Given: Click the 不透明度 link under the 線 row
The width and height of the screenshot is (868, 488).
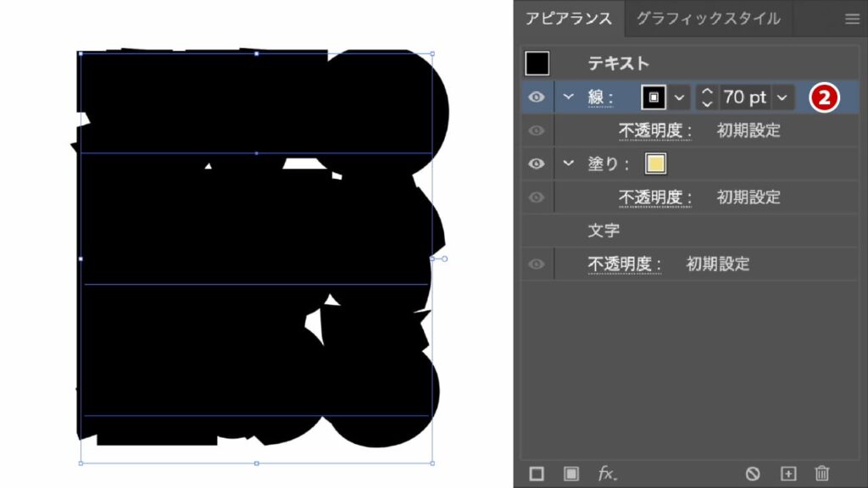Looking at the screenshot, I should 655,130.
